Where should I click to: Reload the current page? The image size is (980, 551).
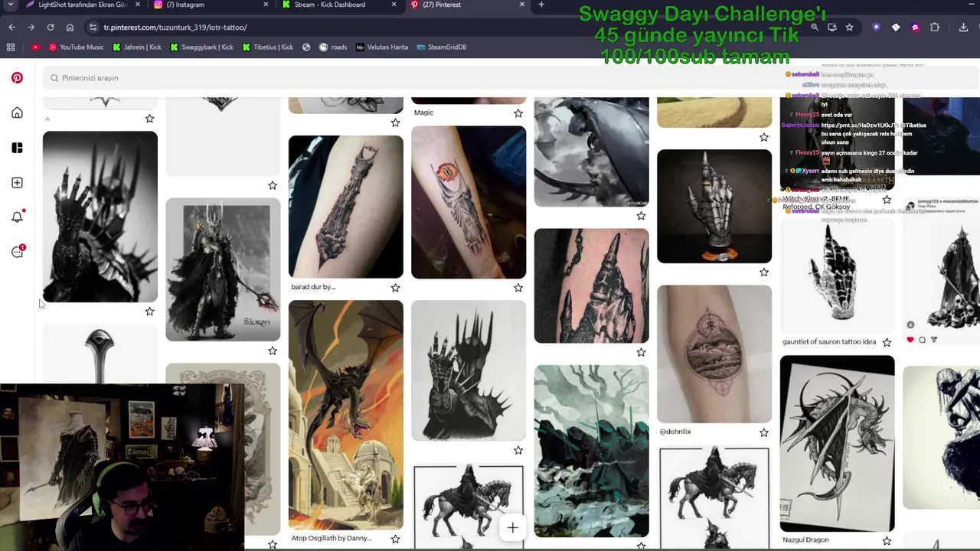(x=51, y=28)
